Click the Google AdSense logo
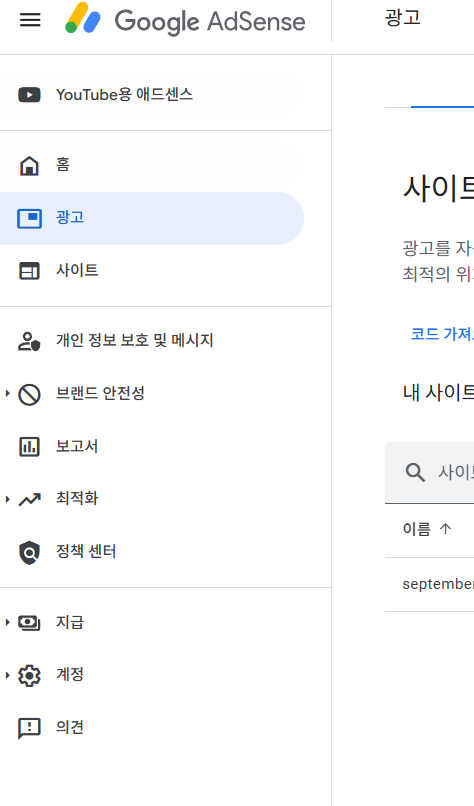 (185, 20)
